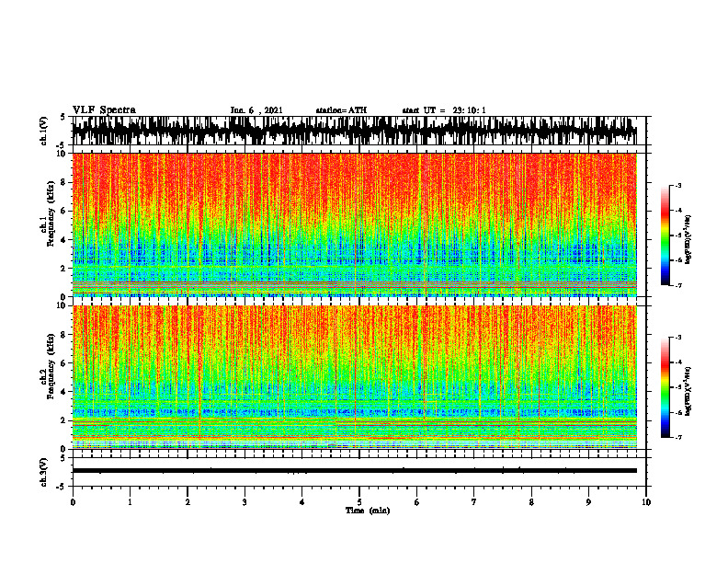The height and width of the screenshot is (563, 728).
Task: Click the ch.1 voltage waveform panel
Action: pyautogui.click(x=358, y=131)
